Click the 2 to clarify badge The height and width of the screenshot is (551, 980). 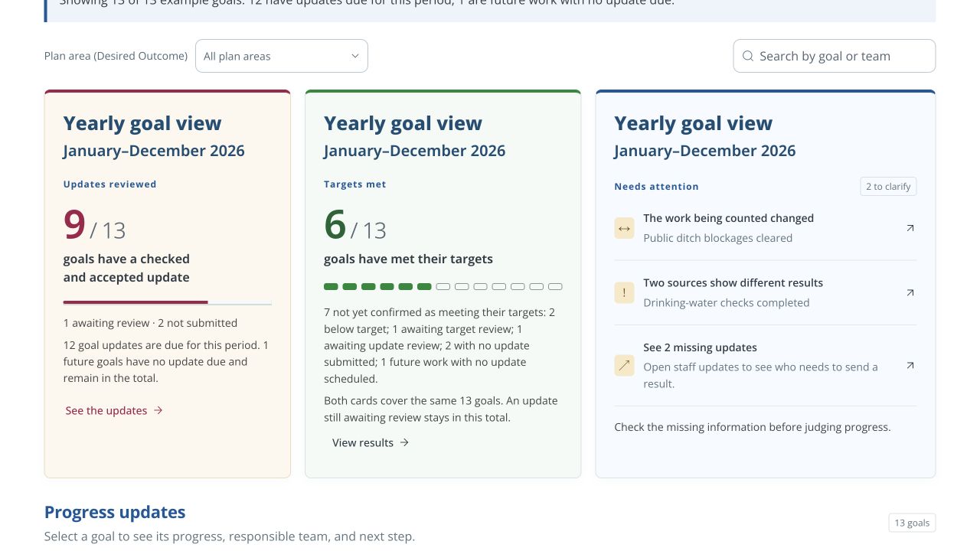pos(888,187)
